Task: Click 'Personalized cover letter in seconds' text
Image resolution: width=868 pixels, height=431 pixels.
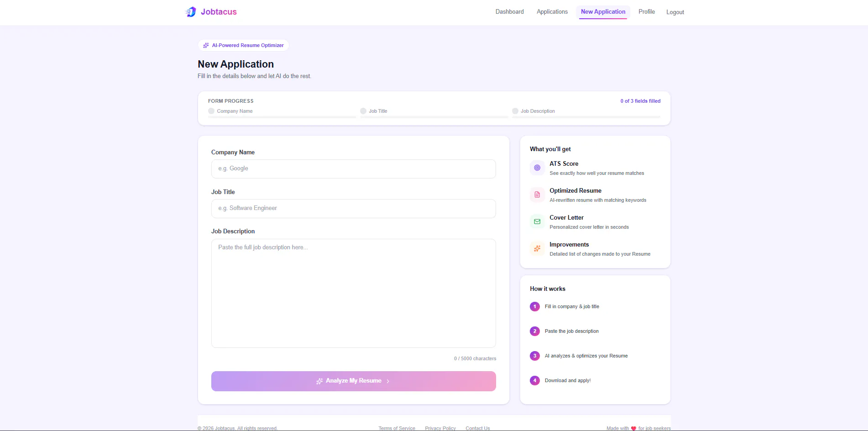Action: click(589, 227)
